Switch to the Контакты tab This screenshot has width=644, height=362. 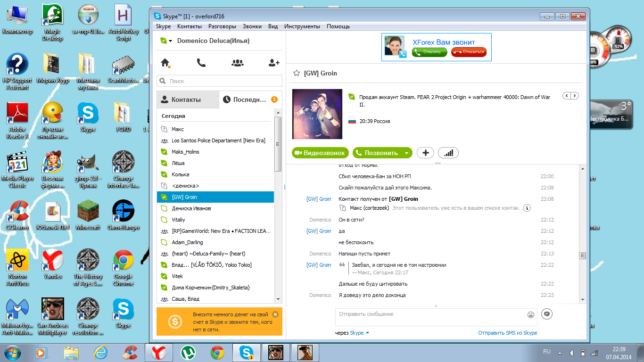point(188,99)
